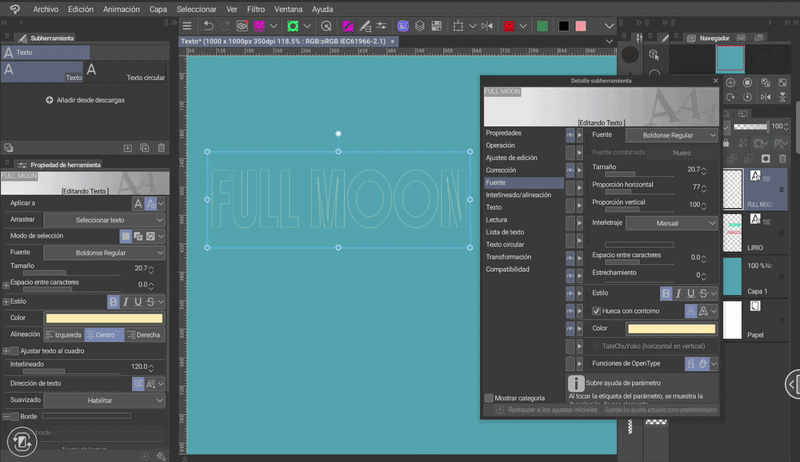Enable the Mostrar categoría checkbox

489,397
